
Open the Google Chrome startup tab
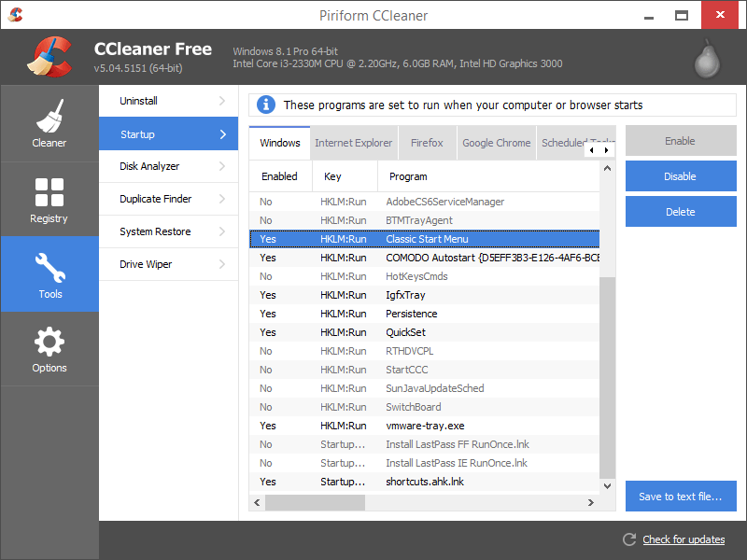pos(496,143)
